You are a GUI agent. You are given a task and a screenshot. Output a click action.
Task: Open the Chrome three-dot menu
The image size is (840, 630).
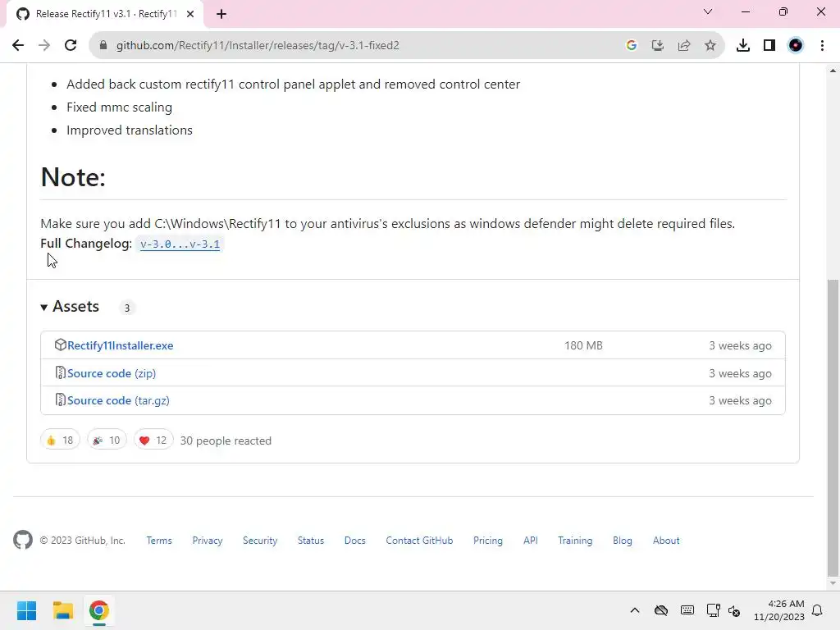[822, 46]
